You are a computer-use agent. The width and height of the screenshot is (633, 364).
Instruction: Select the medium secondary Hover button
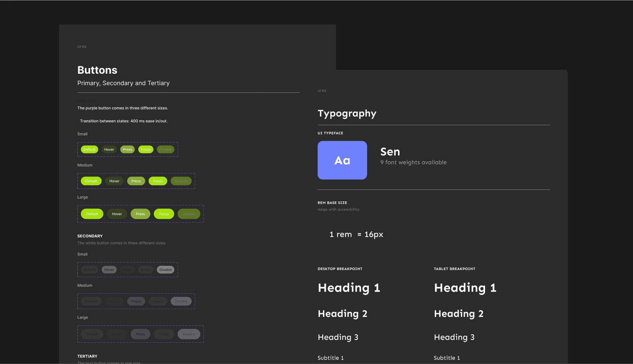pyautogui.click(x=114, y=301)
